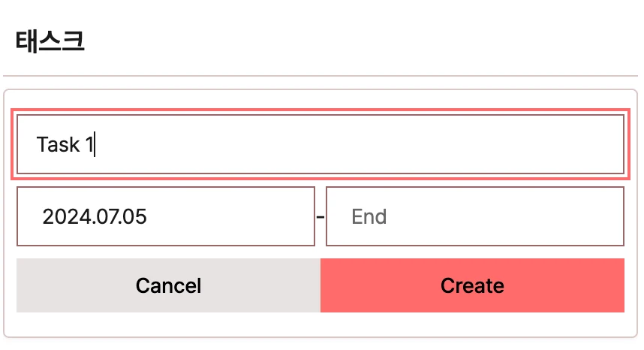Click the 2024.07.05 date text
This screenshot has width=644, height=350.
(x=95, y=216)
